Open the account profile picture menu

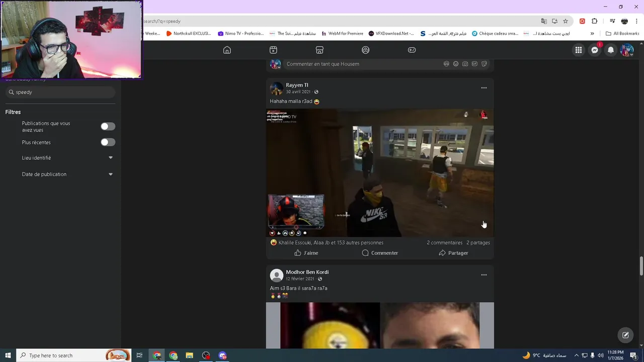pos(627,50)
